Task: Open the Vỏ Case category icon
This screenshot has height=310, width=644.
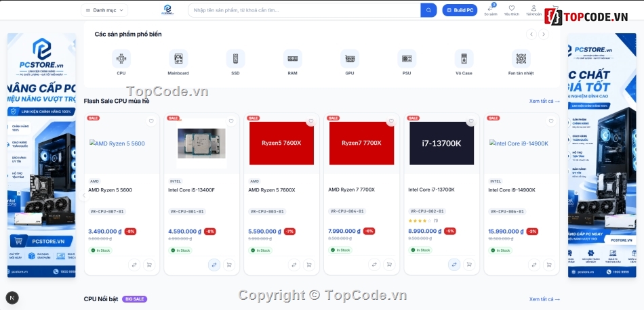Action: tap(464, 59)
